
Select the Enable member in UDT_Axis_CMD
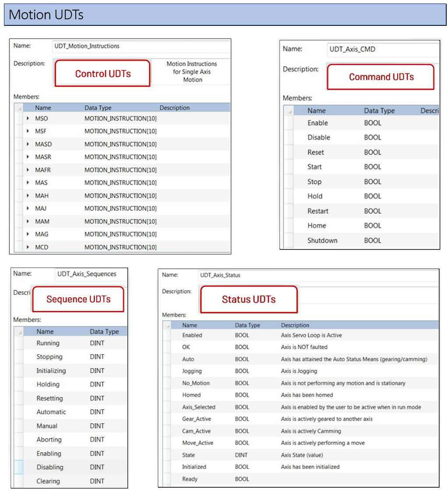coord(317,123)
